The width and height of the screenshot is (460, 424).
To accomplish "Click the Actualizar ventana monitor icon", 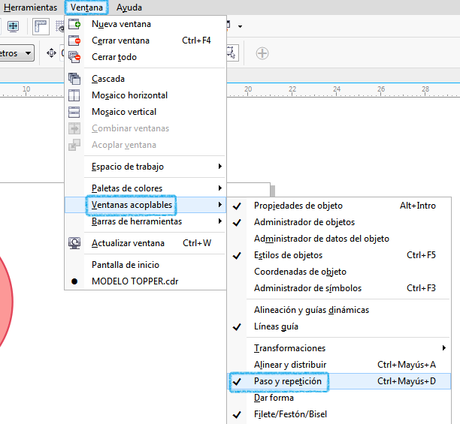I will (x=74, y=243).
